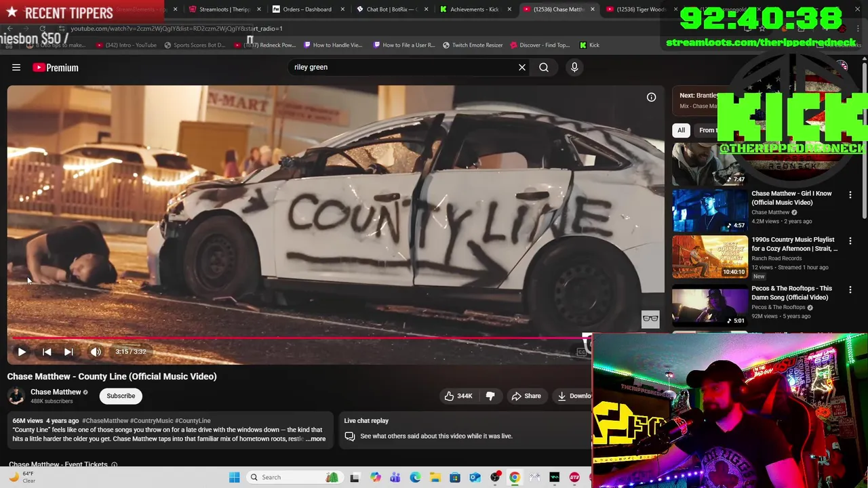Open Microsoft Store from taskbar
This screenshot has width=868, height=488.
pyautogui.click(x=455, y=477)
